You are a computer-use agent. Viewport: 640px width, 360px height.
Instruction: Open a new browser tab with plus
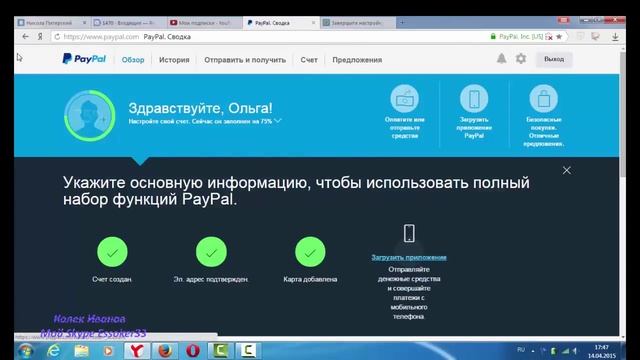click(x=402, y=23)
